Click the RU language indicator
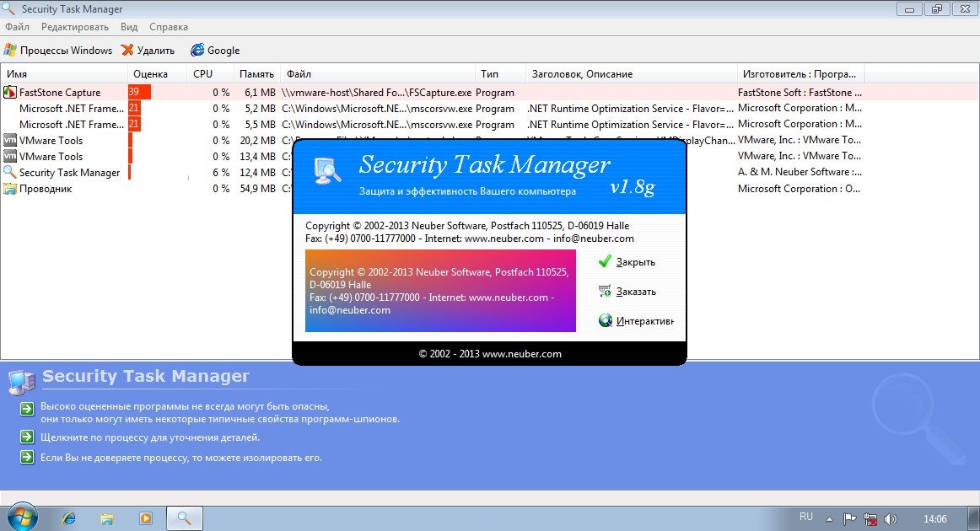 coord(806,518)
